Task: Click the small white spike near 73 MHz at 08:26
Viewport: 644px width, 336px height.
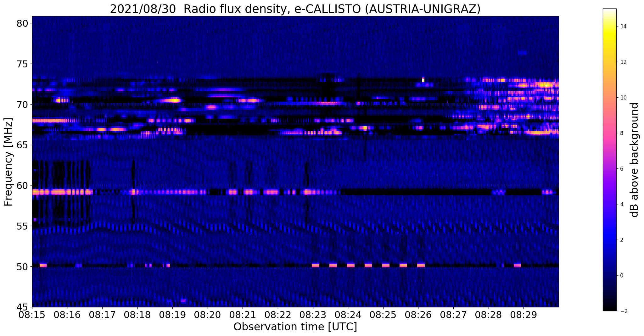Action: (423, 79)
